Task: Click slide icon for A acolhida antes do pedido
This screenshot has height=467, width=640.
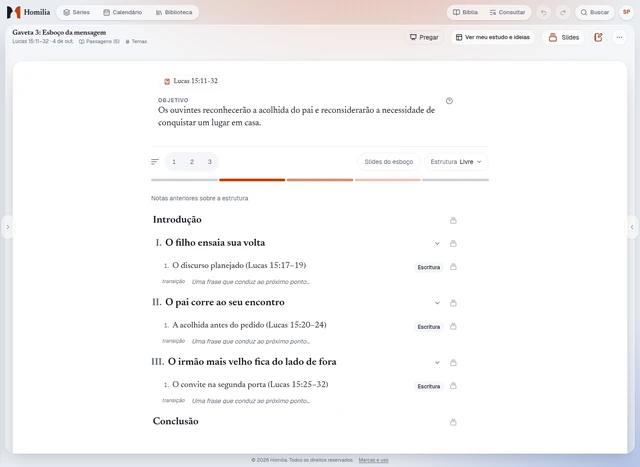Action: 453,326
